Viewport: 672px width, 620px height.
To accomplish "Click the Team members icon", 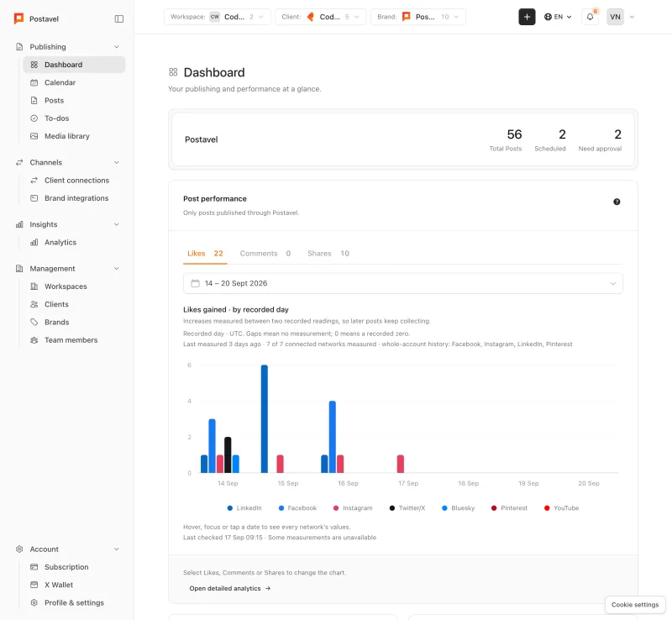I will (x=34, y=340).
